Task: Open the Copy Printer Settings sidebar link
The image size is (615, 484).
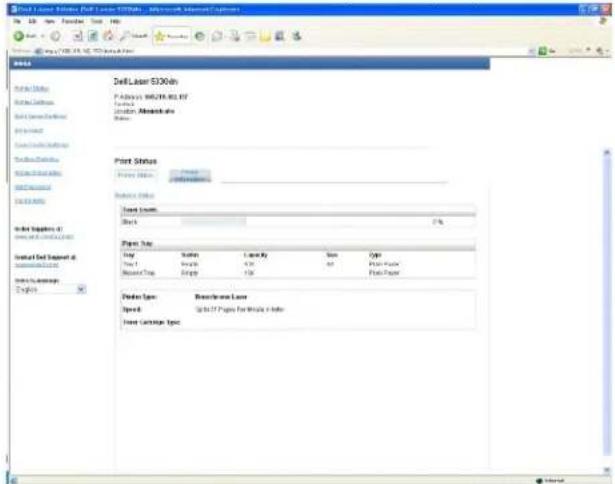Action: (x=42, y=145)
